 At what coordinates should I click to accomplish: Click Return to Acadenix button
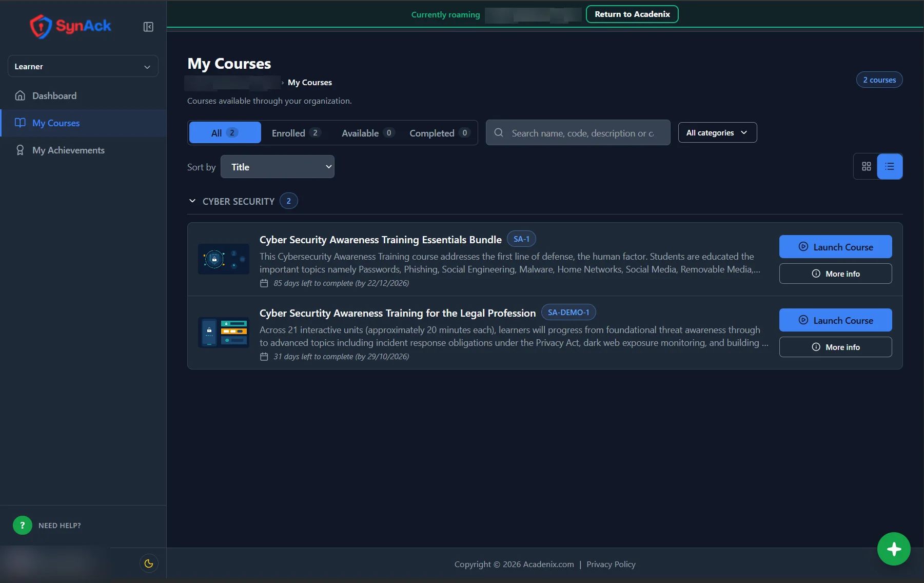click(632, 14)
